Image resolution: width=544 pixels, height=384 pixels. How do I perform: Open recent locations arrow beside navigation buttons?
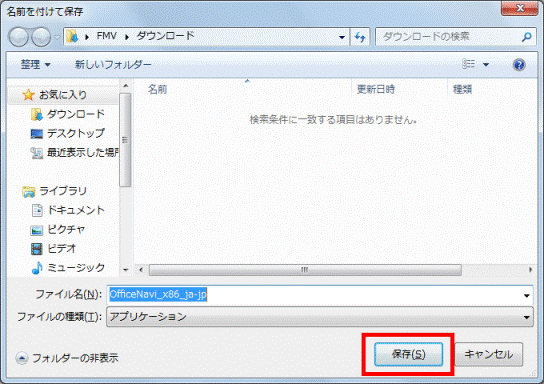point(57,37)
